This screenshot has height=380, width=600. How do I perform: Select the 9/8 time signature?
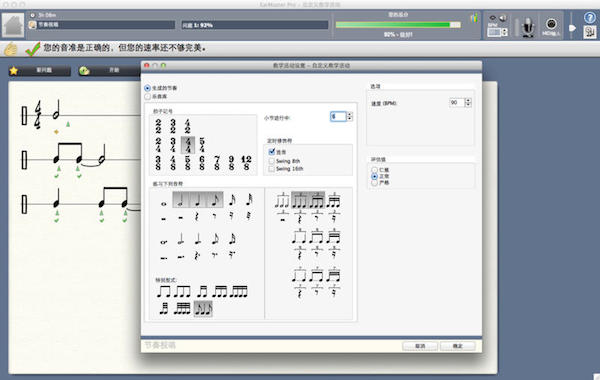click(231, 163)
